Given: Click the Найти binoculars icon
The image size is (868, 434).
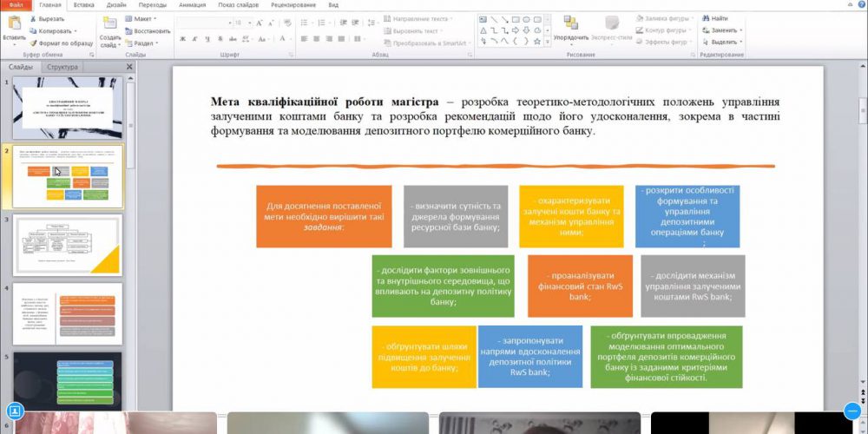Looking at the screenshot, I should [x=707, y=17].
